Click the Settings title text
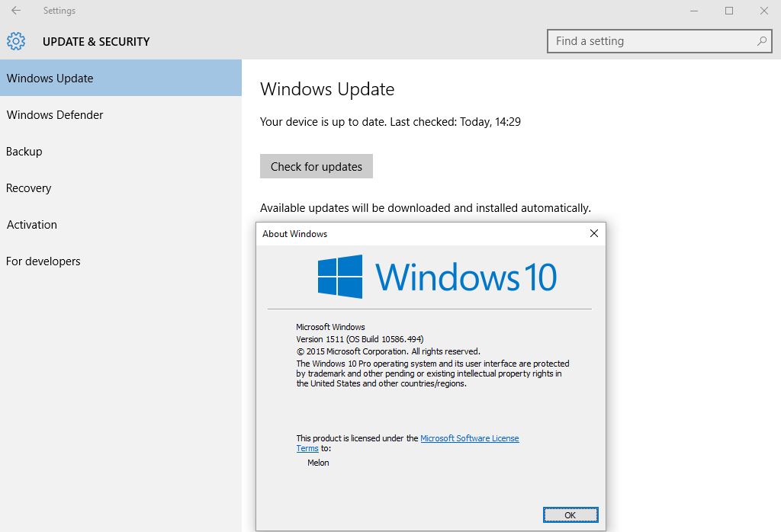The width and height of the screenshot is (781, 532). [x=59, y=11]
